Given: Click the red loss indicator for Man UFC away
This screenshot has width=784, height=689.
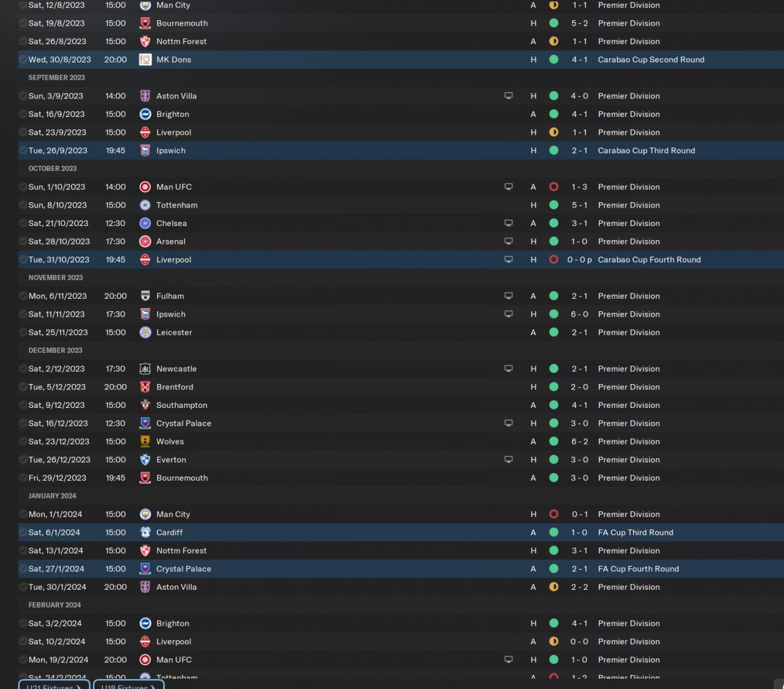Looking at the screenshot, I should coord(554,187).
